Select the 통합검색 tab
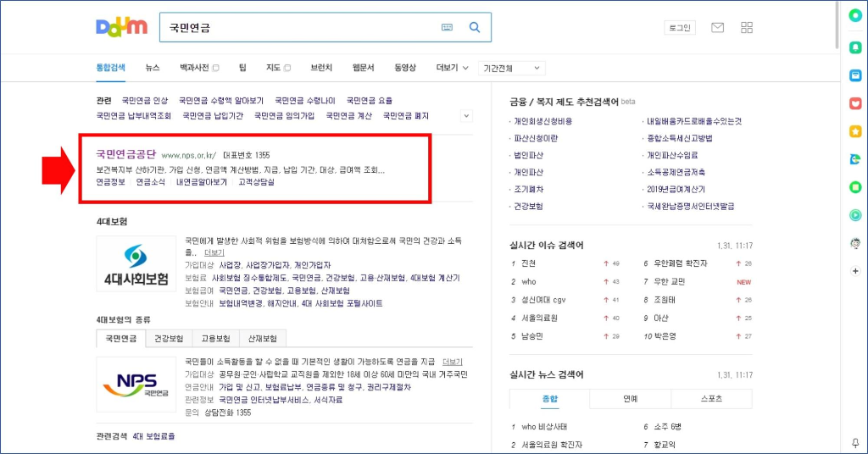Image resolution: width=868 pixels, height=454 pixels. tap(111, 68)
